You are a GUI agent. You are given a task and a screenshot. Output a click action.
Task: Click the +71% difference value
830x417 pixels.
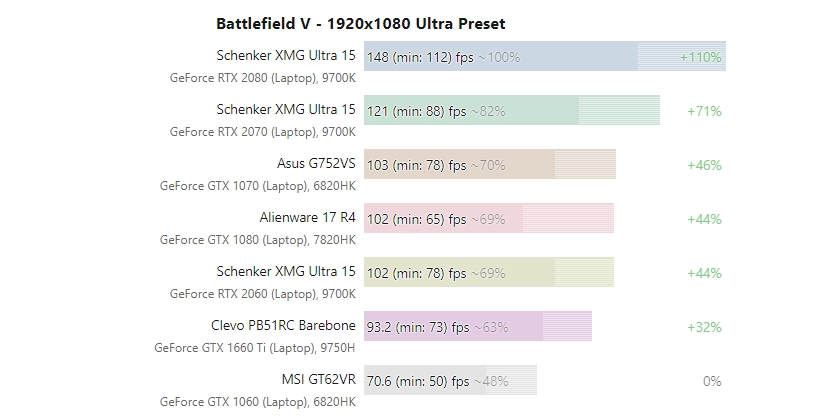coord(704,111)
